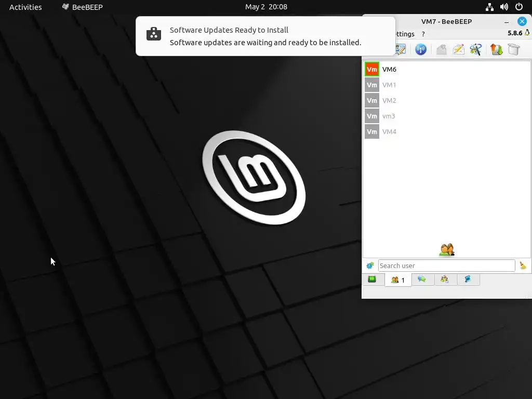Switch to the users tab showing 1
The width and height of the screenshot is (532, 399).
coord(398,280)
